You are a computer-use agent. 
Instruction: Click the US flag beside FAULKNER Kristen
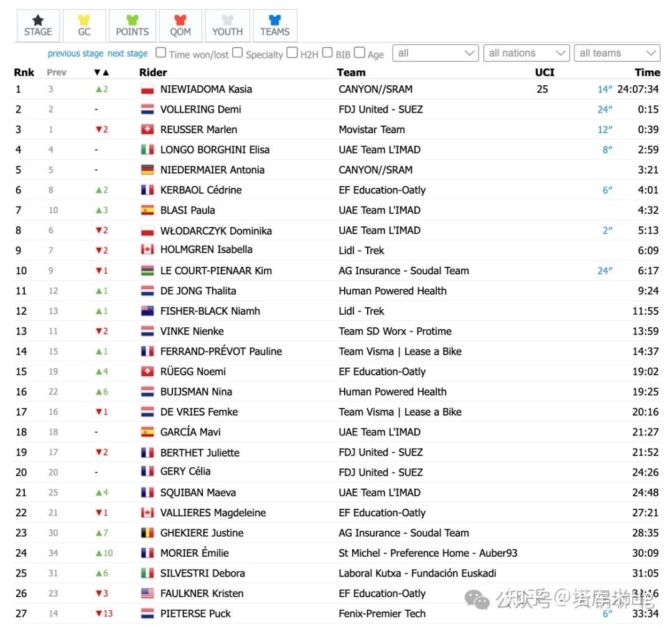coord(147,593)
